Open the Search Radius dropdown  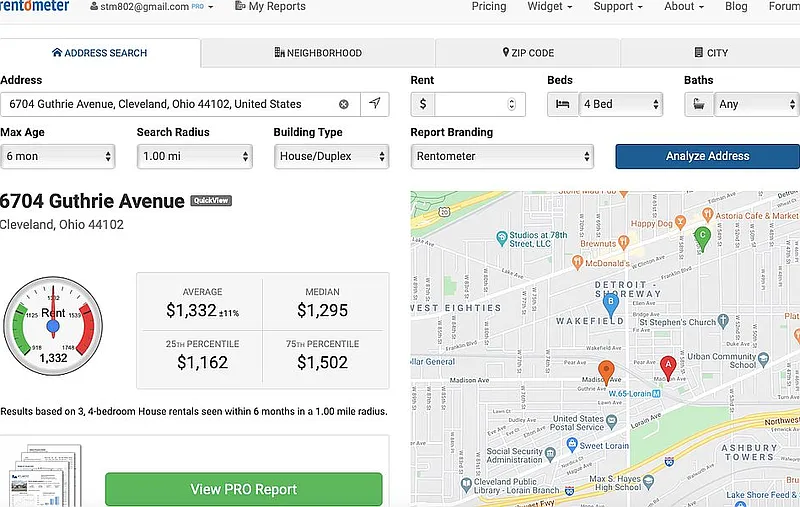tap(195, 157)
